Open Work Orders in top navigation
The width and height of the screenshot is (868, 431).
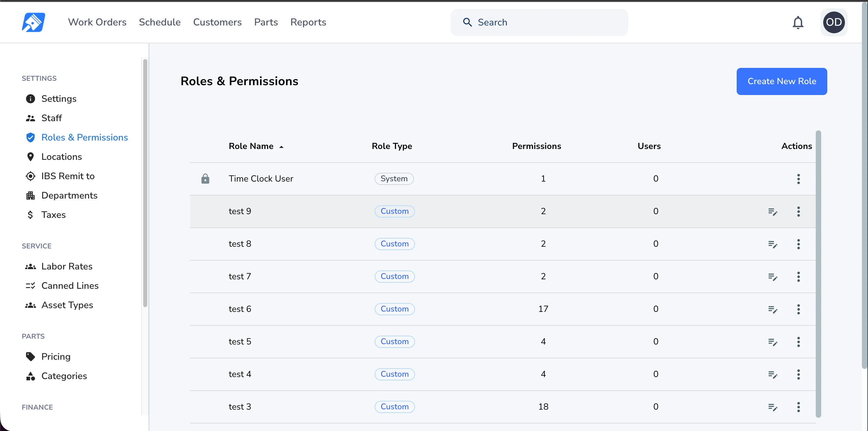(97, 22)
